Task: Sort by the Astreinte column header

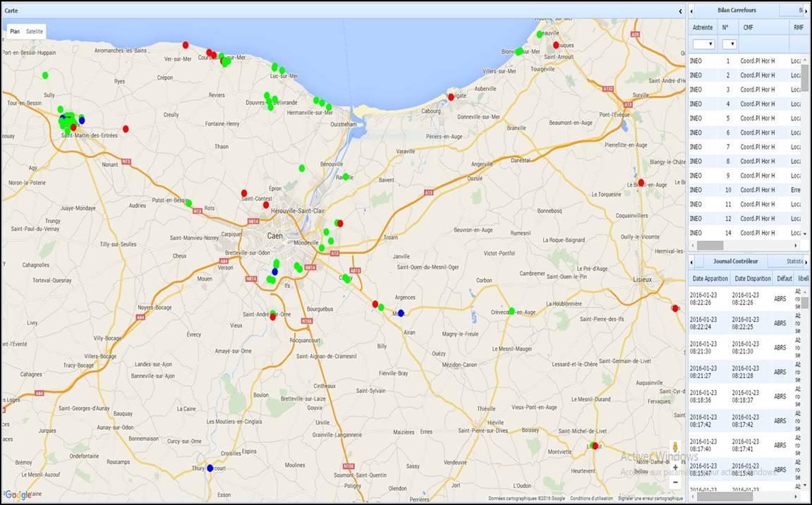Action: point(703,28)
